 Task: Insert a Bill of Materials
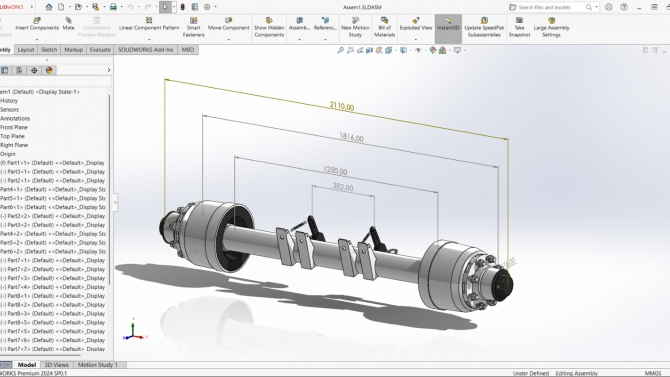pos(384,27)
